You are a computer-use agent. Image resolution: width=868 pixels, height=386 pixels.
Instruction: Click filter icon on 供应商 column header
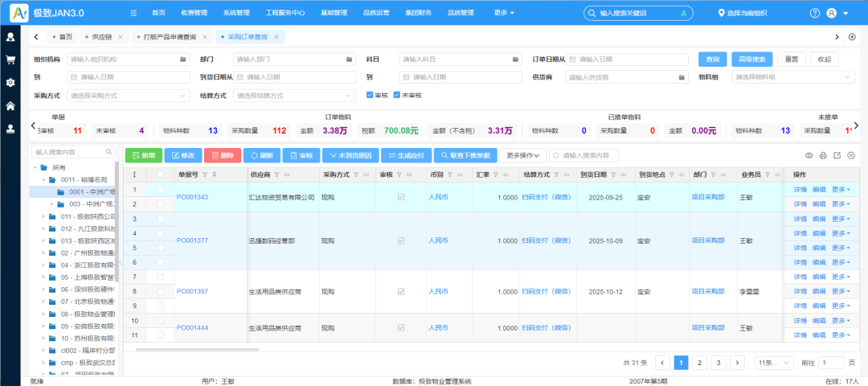tap(278, 175)
